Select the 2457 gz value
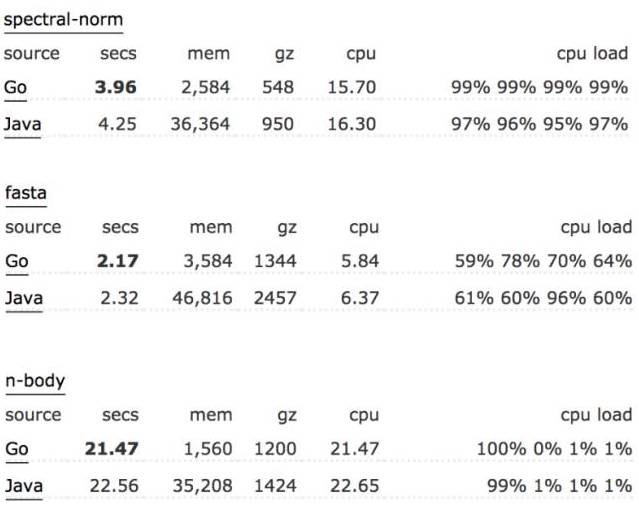639x511 pixels. [x=274, y=298]
